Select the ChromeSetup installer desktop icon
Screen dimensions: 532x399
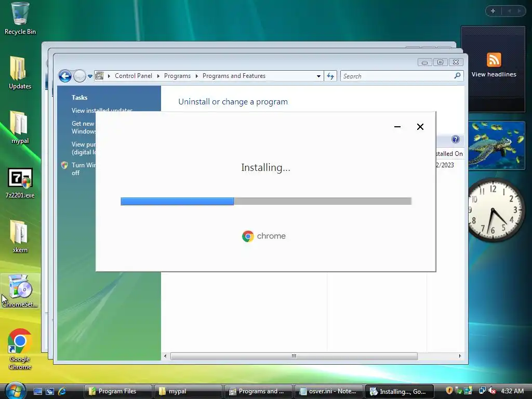(x=20, y=291)
